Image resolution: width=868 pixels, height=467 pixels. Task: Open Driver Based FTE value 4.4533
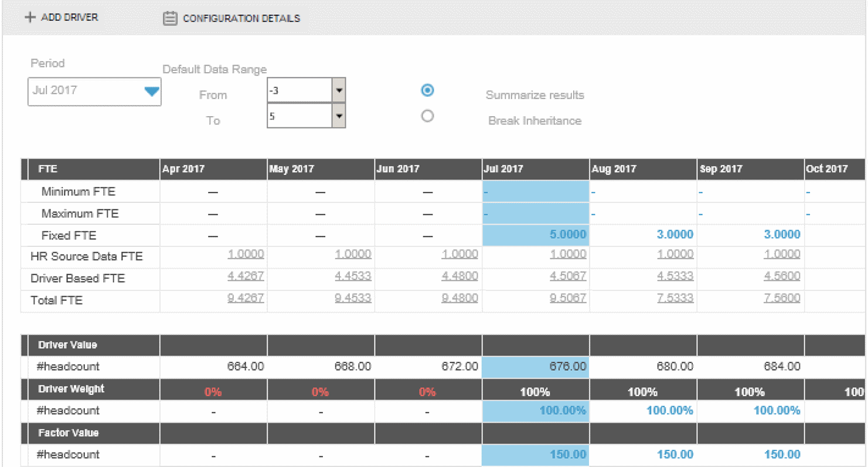pos(353,276)
